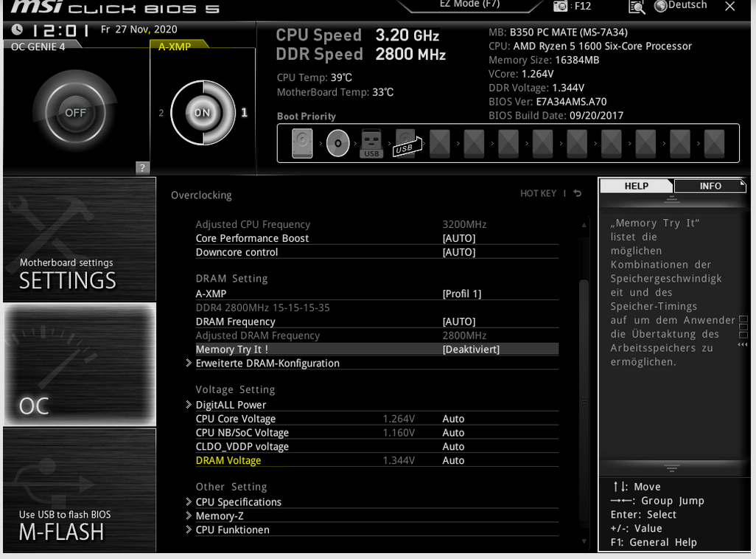Open the OC overclocking panel
Viewport: 756px width, 559px height.
80,364
